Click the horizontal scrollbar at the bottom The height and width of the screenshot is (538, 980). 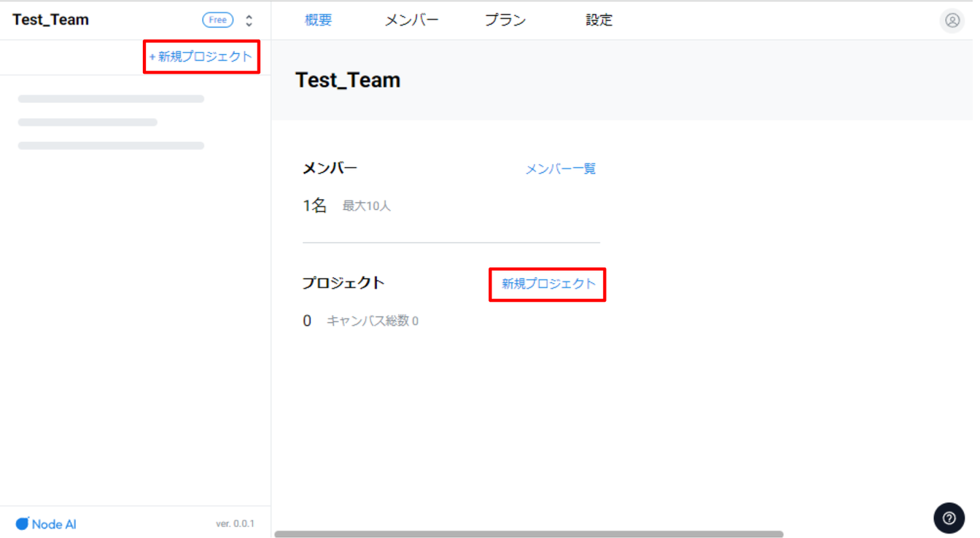point(529,534)
